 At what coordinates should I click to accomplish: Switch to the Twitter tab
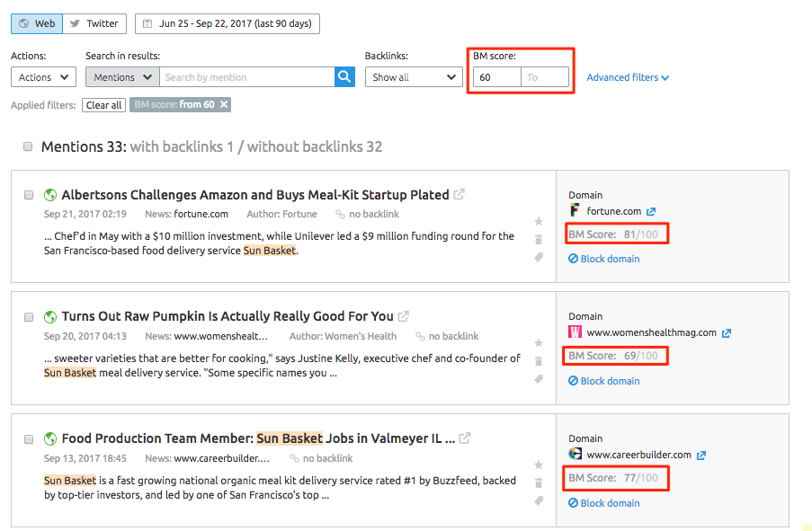tap(94, 23)
